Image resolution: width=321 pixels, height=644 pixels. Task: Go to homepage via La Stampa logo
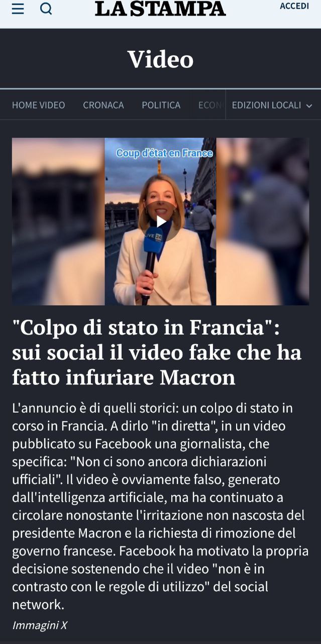[x=160, y=9]
